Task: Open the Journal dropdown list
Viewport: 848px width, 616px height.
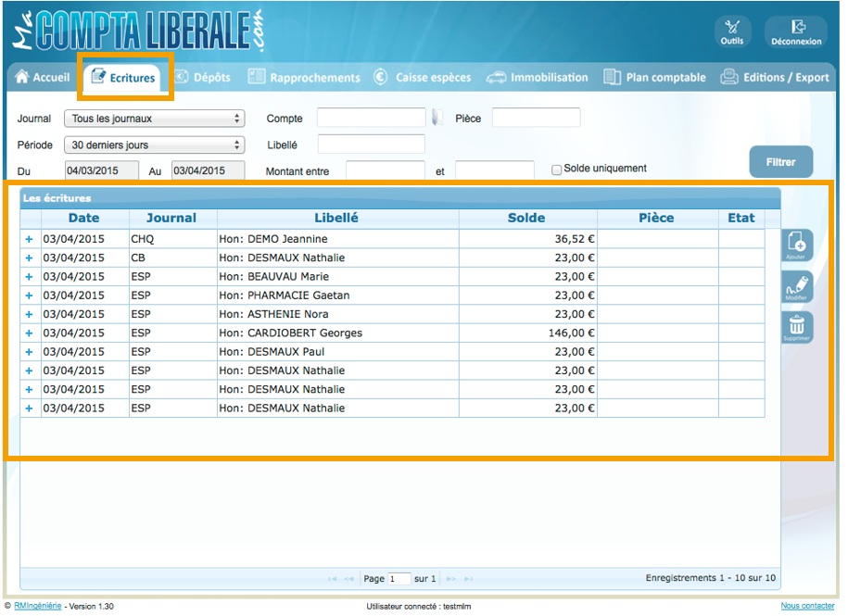Action: coord(154,119)
